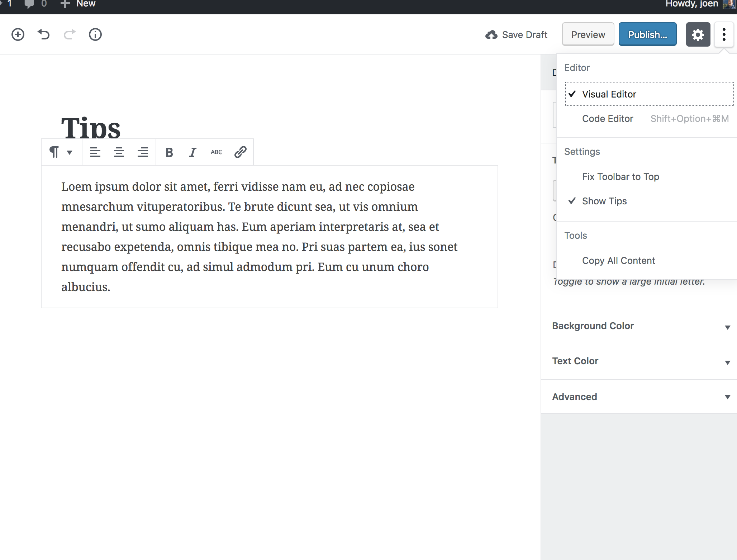Image resolution: width=737 pixels, height=560 pixels.
Task: Click inside the Lorem ipsum paragraph block
Action: click(x=270, y=237)
